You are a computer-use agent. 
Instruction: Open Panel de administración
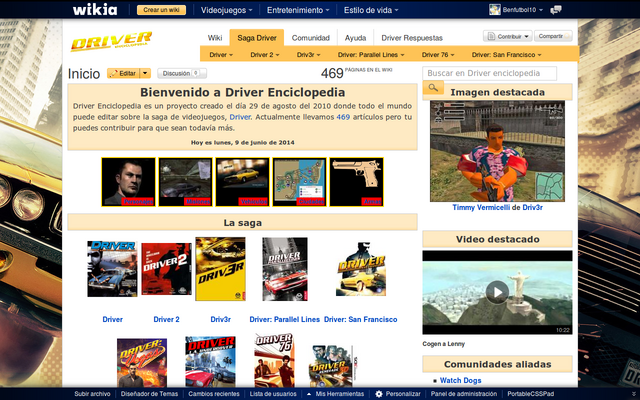[464, 394]
